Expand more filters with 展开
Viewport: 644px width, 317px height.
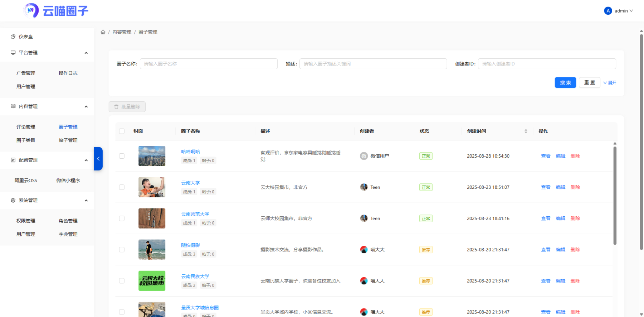pos(610,83)
